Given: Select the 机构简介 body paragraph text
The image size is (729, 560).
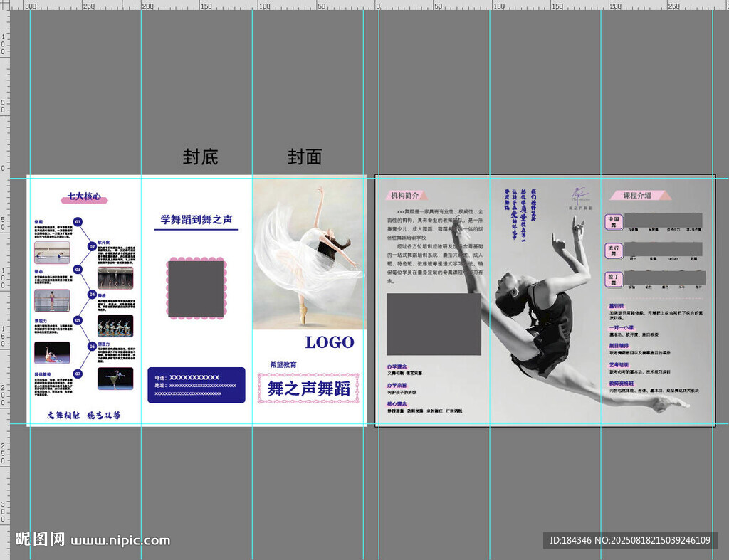Looking at the screenshot, I should [x=435, y=245].
